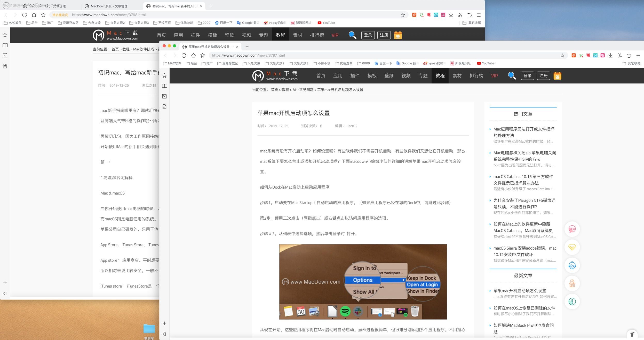Open article Mac应用程序无法打开或文件损坏
This screenshot has width=644, height=340.
(x=524, y=132)
